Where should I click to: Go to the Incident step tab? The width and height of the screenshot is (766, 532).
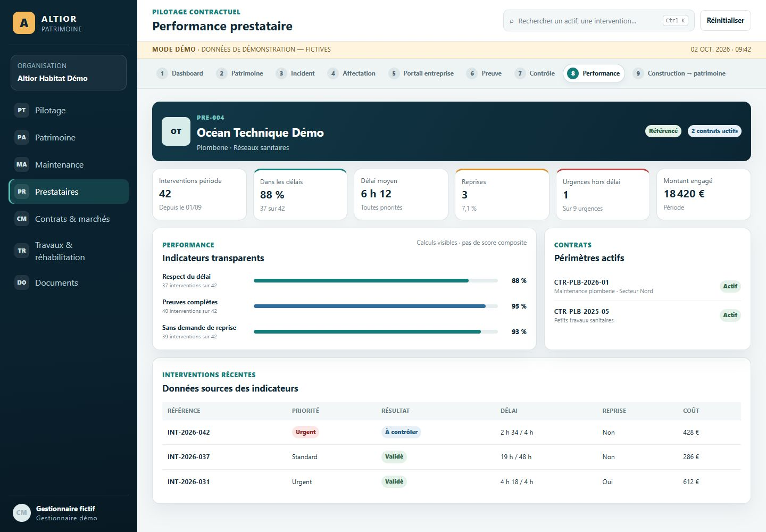(x=296, y=73)
